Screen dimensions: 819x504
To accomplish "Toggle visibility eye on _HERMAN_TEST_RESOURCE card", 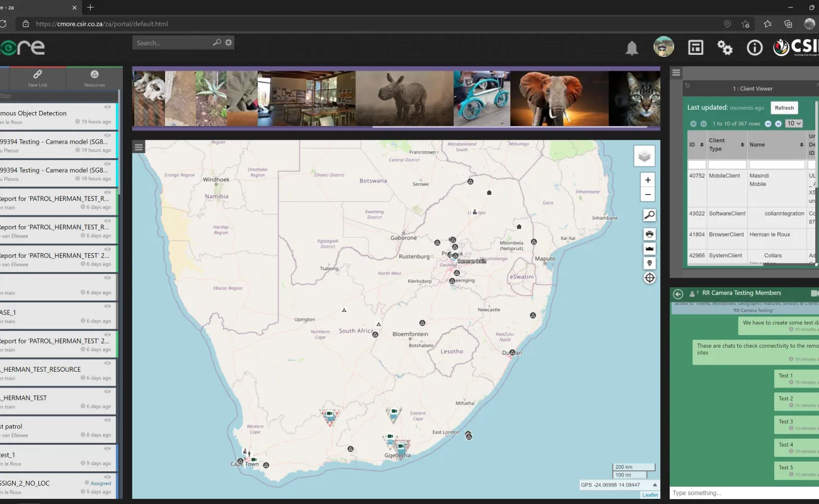I will 108,363.
